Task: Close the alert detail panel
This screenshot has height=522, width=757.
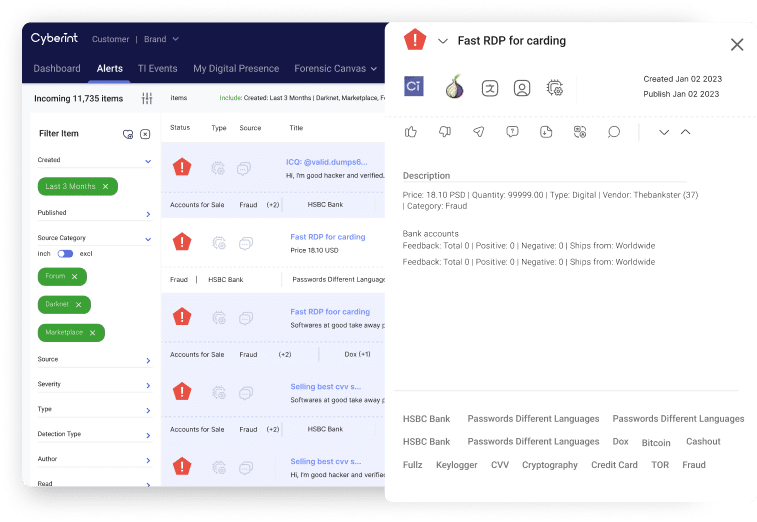Action: click(x=737, y=44)
